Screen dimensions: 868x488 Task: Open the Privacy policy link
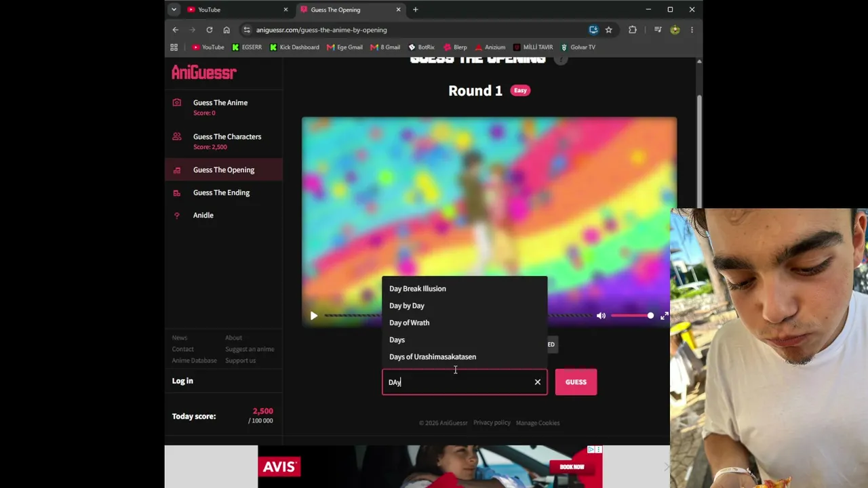pos(492,423)
